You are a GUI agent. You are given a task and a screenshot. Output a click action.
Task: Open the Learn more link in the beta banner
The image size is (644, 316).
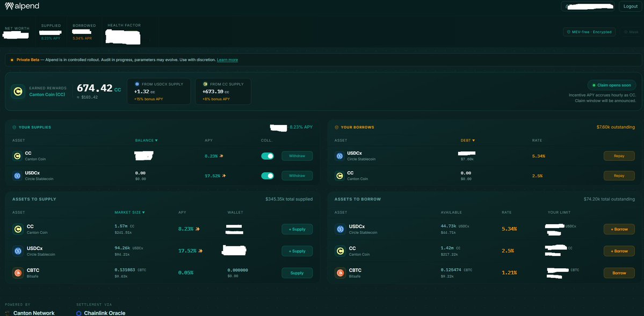(x=227, y=60)
